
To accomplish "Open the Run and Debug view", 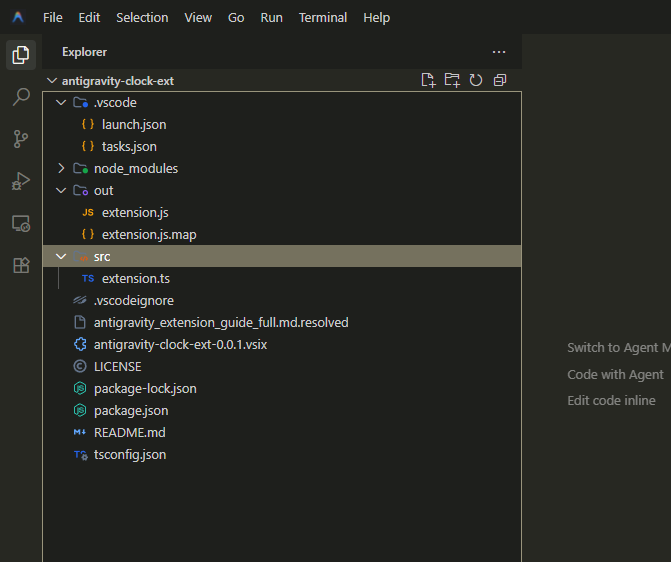I will [x=21, y=181].
